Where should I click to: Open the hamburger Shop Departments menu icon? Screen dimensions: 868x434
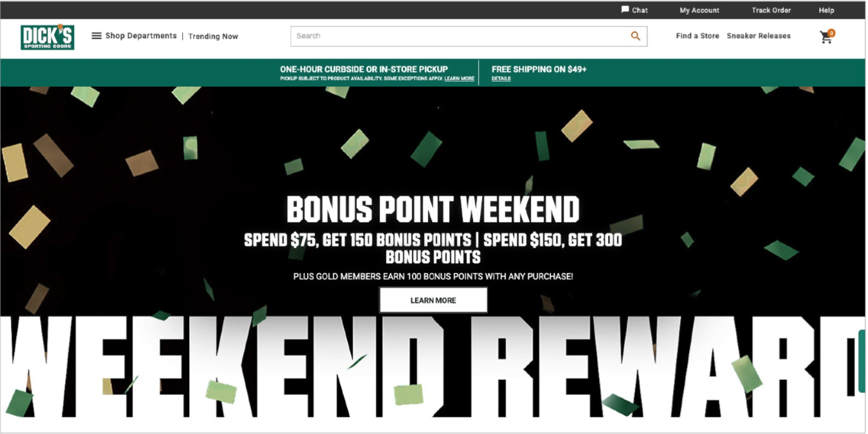point(97,36)
